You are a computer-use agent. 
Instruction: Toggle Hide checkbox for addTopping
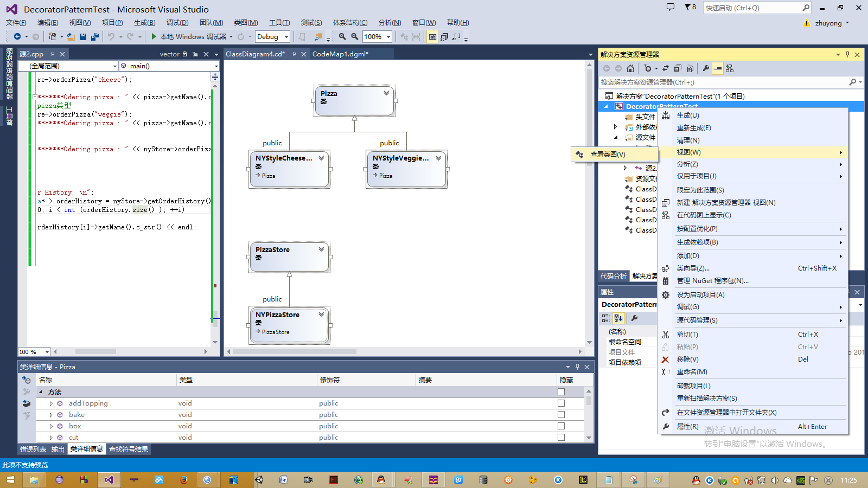561,403
